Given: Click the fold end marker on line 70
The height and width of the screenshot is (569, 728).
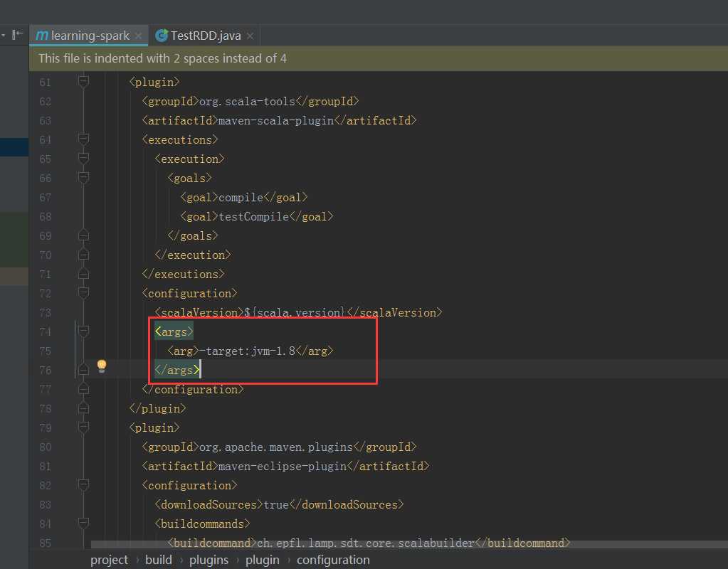Looking at the screenshot, I should pyautogui.click(x=83, y=255).
